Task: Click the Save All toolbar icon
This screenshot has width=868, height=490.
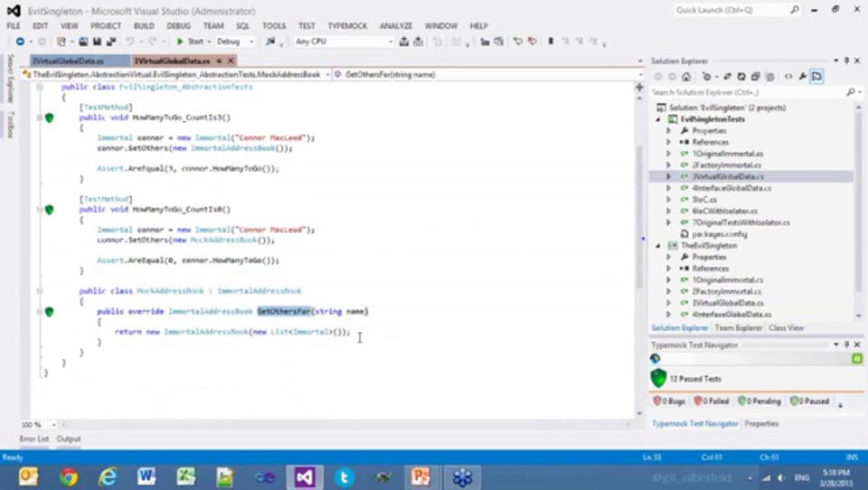Action: pos(111,42)
